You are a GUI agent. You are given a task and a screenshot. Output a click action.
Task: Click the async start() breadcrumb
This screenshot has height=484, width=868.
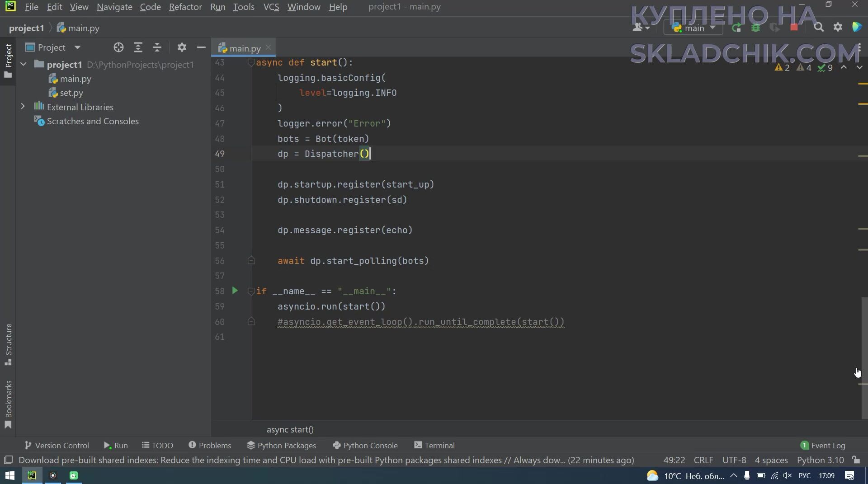coord(290,429)
